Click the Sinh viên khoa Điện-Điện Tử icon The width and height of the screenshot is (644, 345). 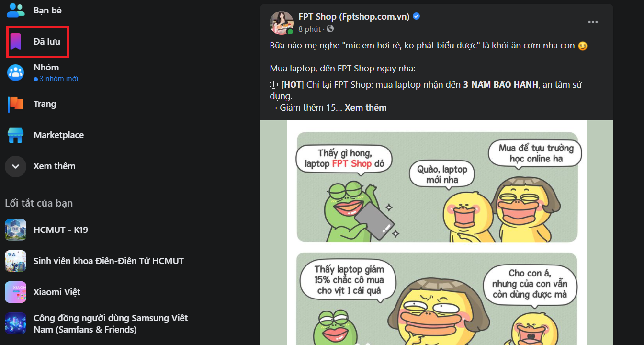click(16, 261)
